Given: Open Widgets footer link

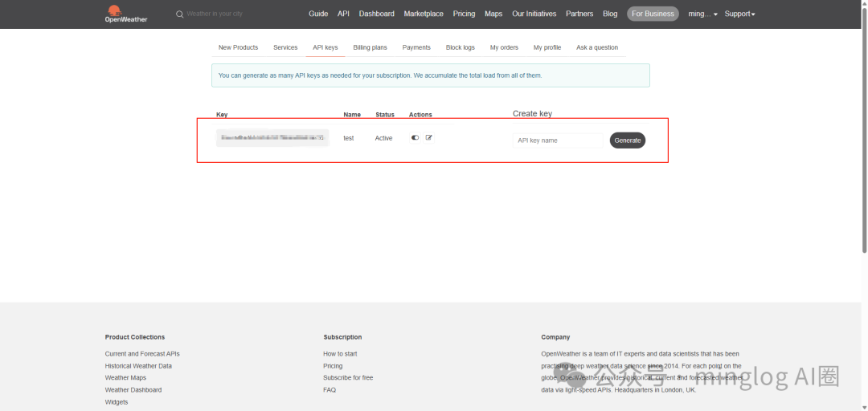Looking at the screenshot, I should (117, 402).
